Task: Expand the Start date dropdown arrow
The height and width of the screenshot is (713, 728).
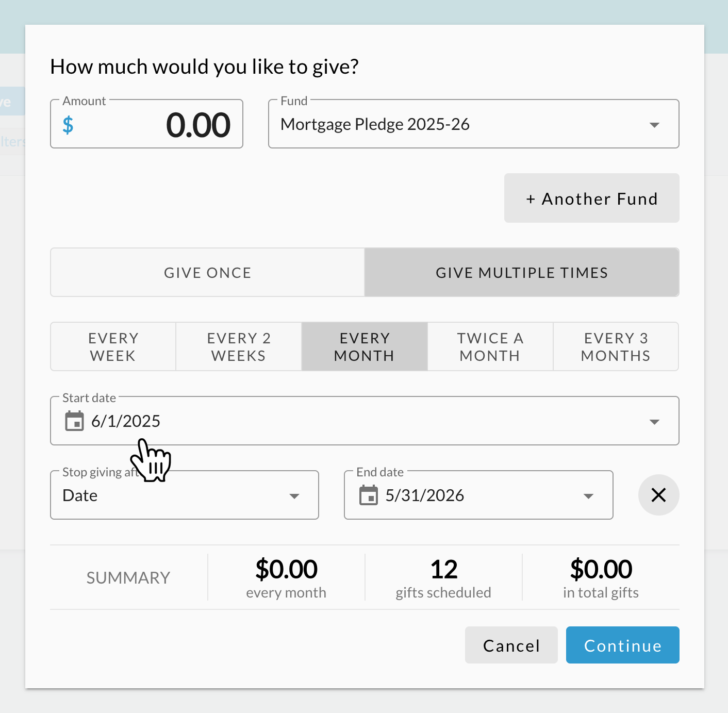Action: point(654,422)
